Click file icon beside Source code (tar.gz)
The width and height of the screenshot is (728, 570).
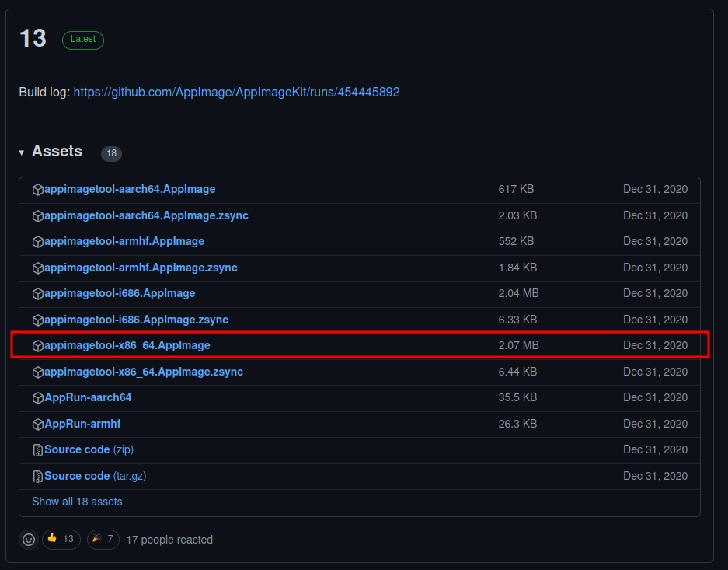38,476
